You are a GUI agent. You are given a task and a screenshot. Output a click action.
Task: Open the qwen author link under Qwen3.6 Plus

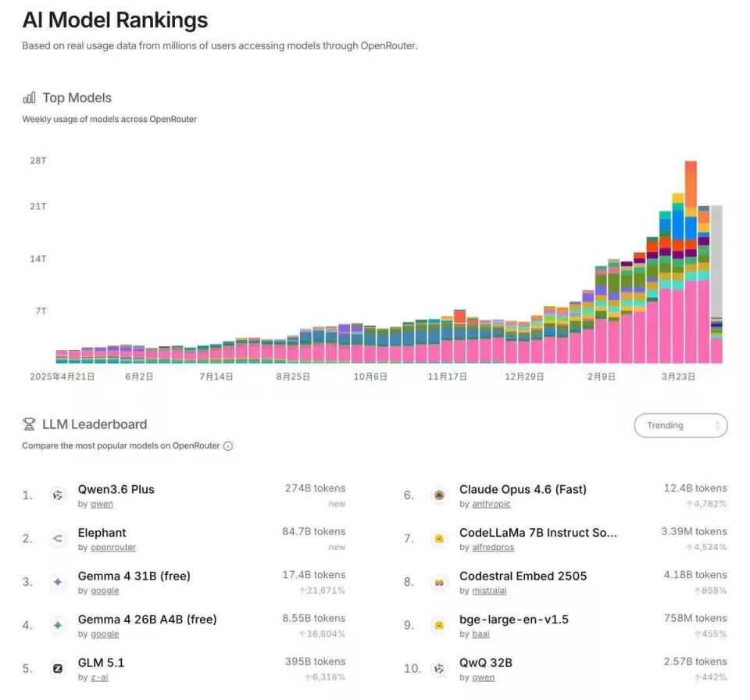(x=102, y=504)
